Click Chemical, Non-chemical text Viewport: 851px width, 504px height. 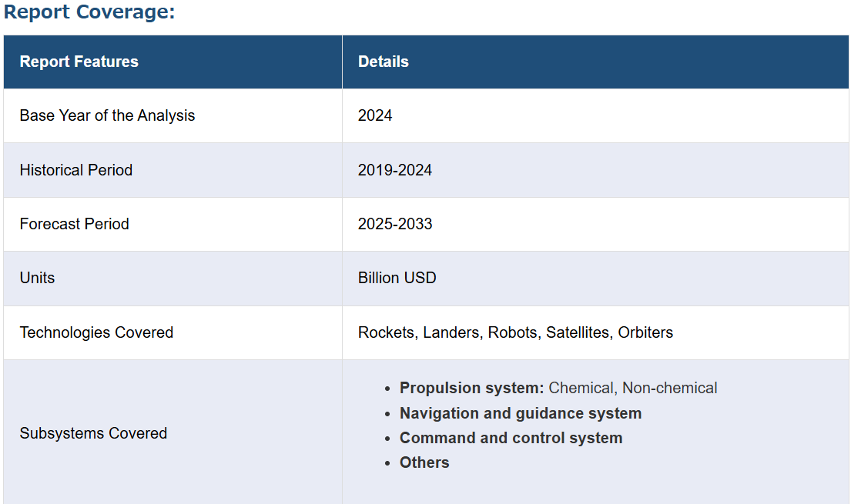tap(633, 388)
